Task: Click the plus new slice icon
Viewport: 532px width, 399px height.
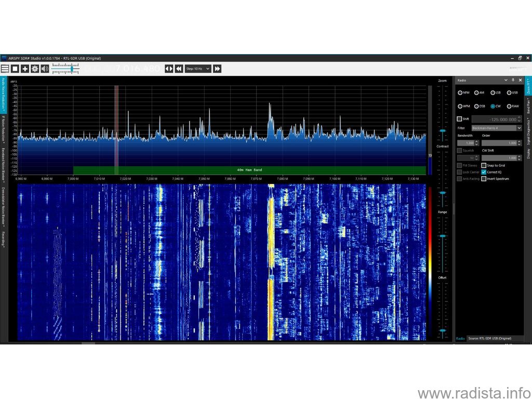Action: tap(25, 69)
